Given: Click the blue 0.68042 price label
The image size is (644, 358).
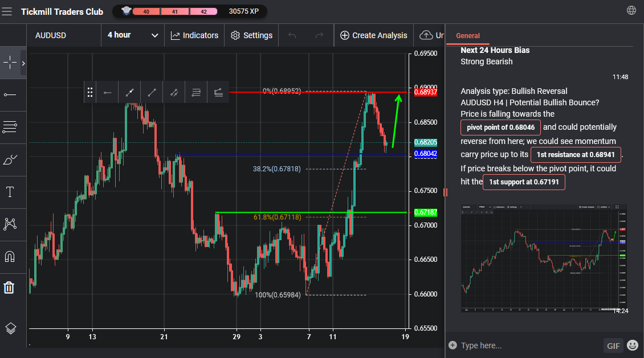Looking at the screenshot, I should tap(426, 154).
